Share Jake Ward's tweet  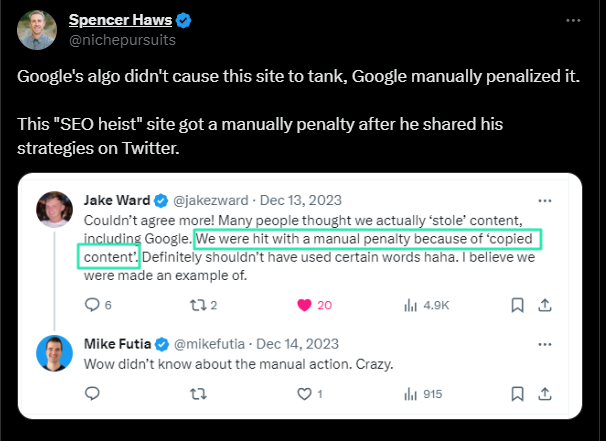pyautogui.click(x=545, y=304)
